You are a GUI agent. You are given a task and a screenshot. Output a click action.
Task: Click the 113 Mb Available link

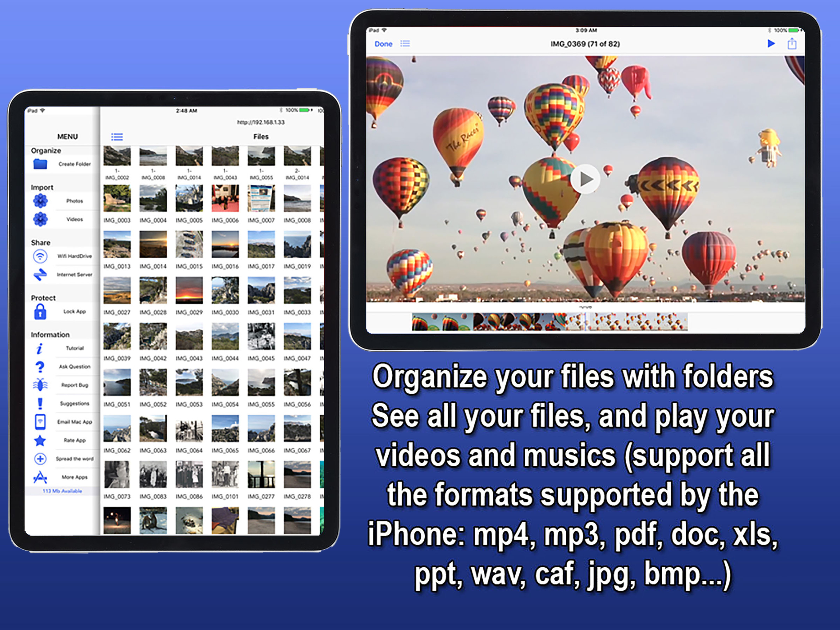(x=62, y=491)
